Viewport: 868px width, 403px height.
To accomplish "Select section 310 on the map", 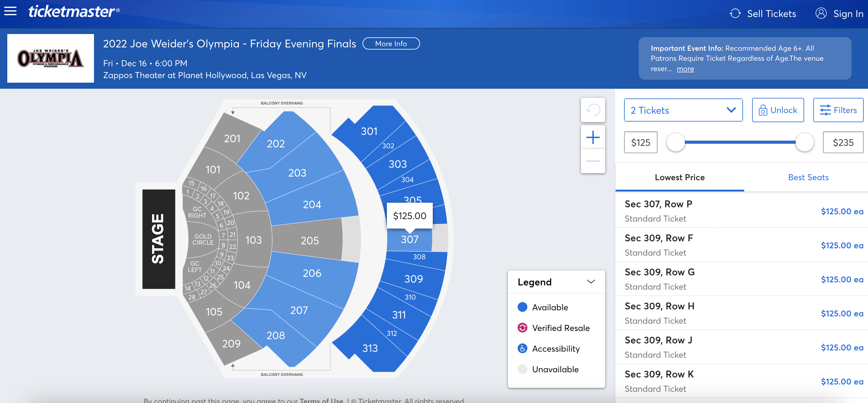I will pos(410,297).
